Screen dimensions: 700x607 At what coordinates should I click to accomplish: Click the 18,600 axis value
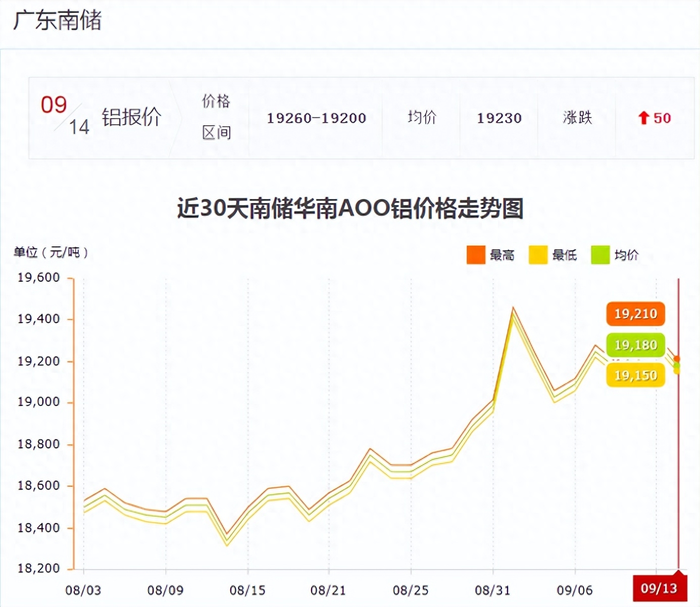coord(39,486)
